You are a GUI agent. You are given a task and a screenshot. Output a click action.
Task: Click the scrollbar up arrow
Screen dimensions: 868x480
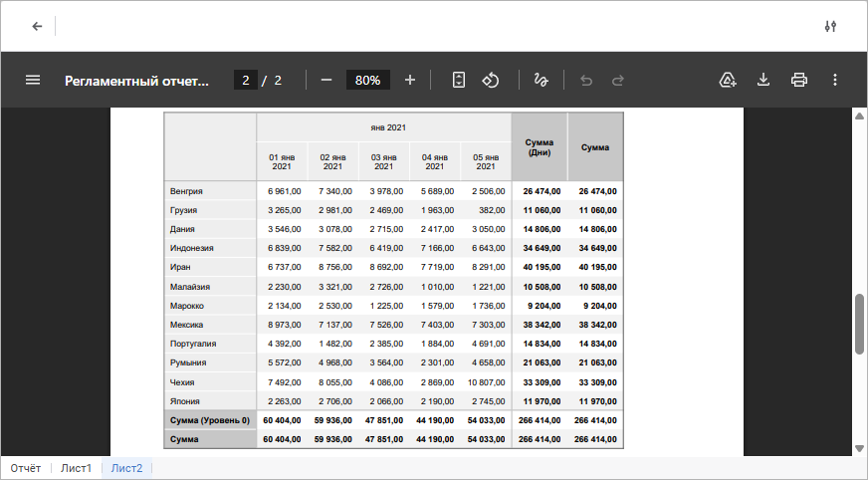click(859, 116)
